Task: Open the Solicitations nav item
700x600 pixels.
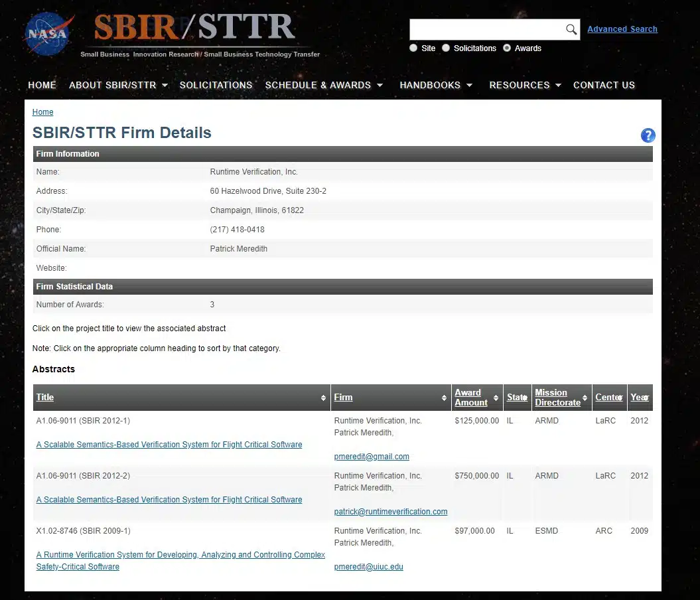Action: pyautogui.click(x=216, y=85)
